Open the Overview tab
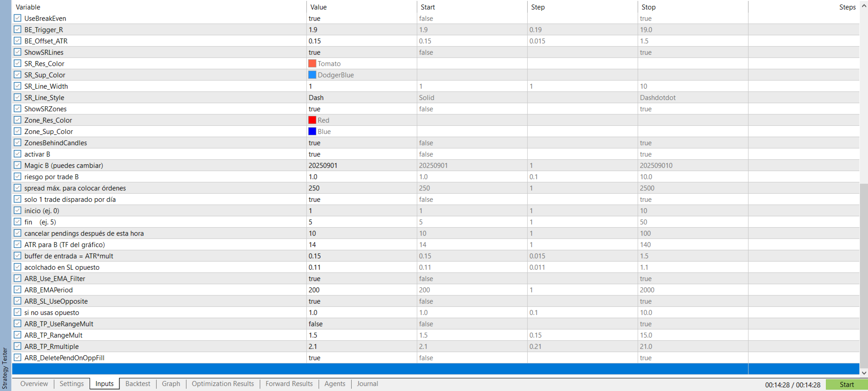Image resolution: width=868 pixels, height=391 pixels. tap(34, 384)
